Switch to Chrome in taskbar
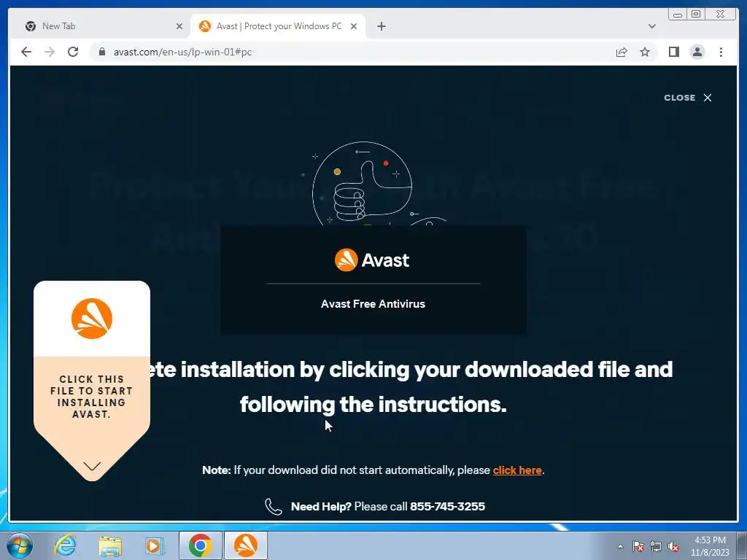The height and width of the screenshot is (560, 747). pos(200,545)
